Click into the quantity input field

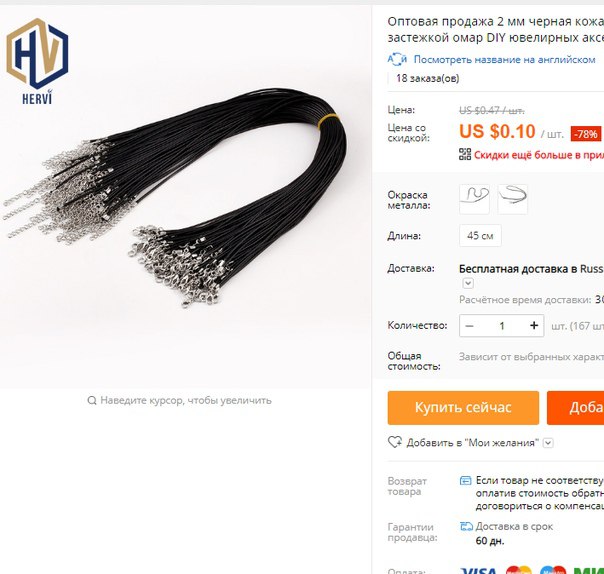point(502,326)
